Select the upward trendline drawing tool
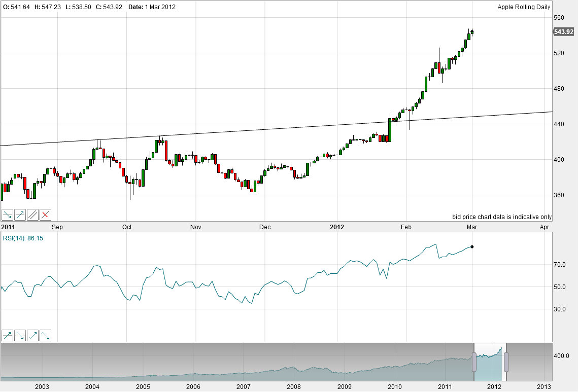The height and width of the screenshot is (392, 578). (20, 215)
